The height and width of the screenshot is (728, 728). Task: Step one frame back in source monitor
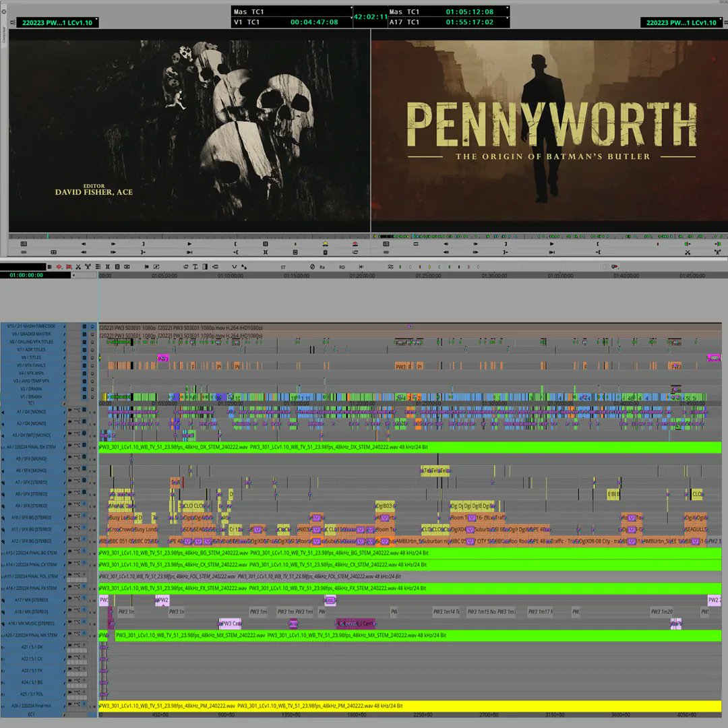click(84, 244)
